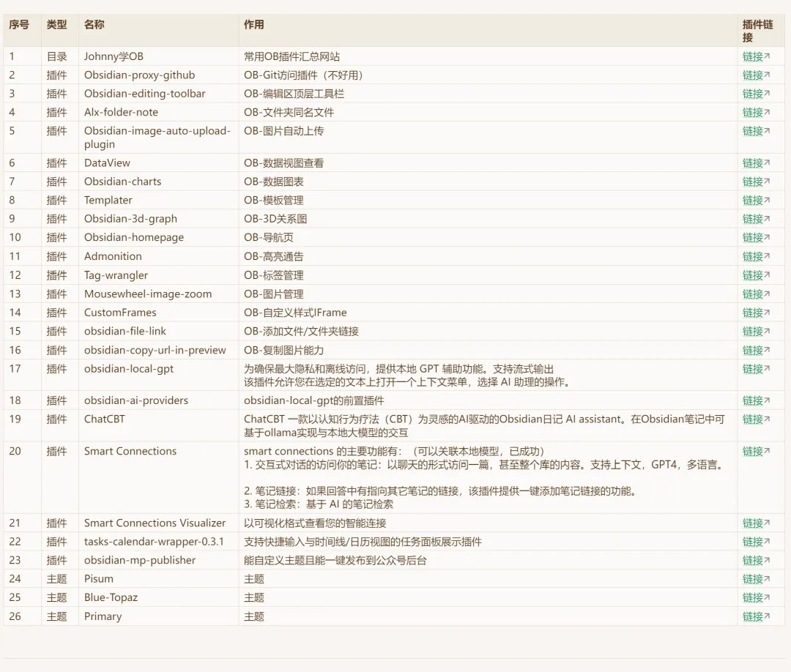Open the link for Alx-folder-note
The image size is (791, 672).
tap(756, 113)
